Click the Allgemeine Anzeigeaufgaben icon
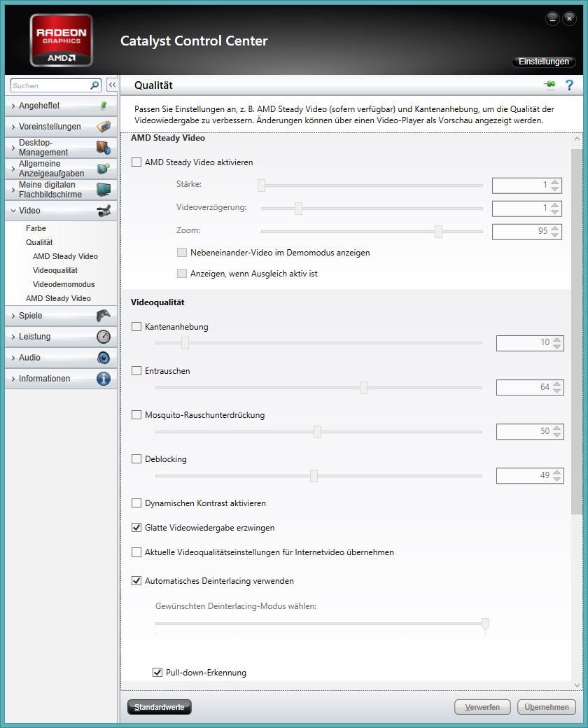588x728 pixels. (x=104, y=169)
